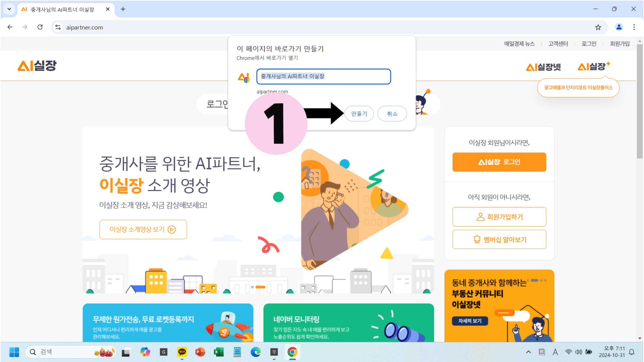Launch PowerPoint from the taskbar
This screenshot has width=644, height=362.
(200, 352)
